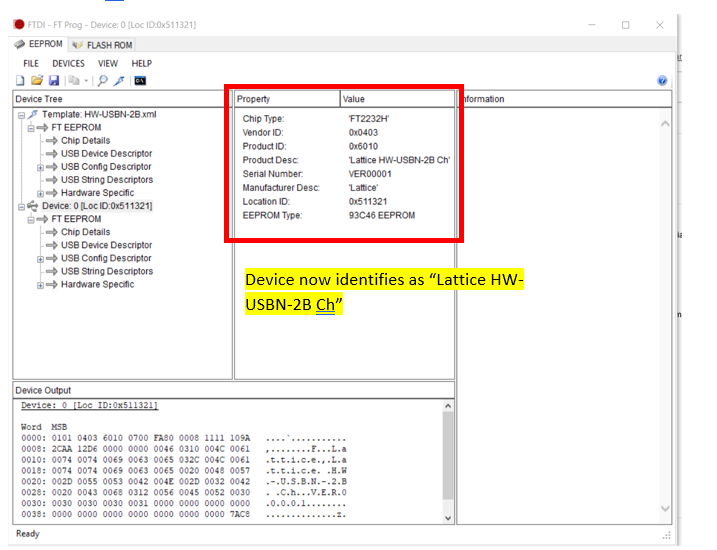Click the hex dump row starting 0020:
The height and width of the screenshot is (550, 717).
[184, 481]
